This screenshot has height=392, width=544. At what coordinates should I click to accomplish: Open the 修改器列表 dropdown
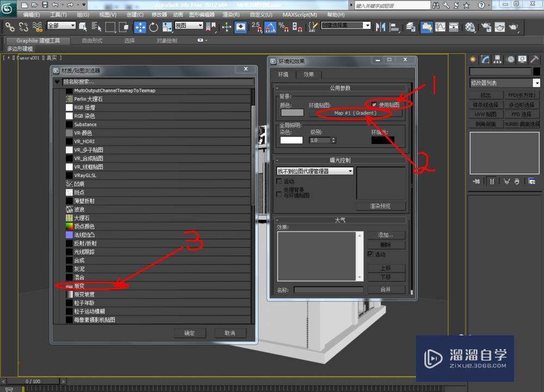point(505,82)
